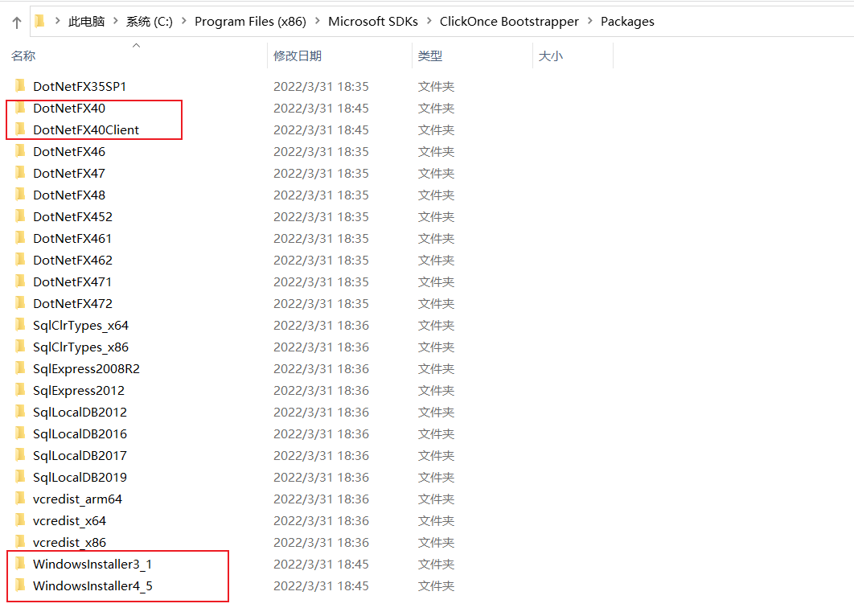Select the WindowsInstaller4_5 folder name
Screen dimensions: 854x616
coord(92,586)
